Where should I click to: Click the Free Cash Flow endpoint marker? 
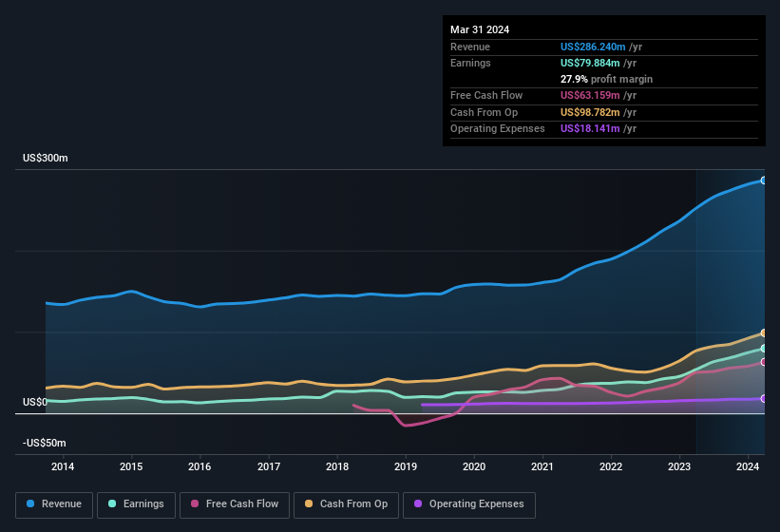(764, 362)
